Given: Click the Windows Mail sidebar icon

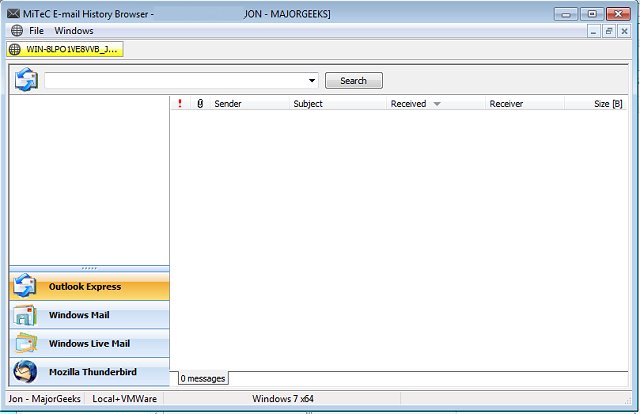Looking at the screenshot, I should (x=25, y=315).
